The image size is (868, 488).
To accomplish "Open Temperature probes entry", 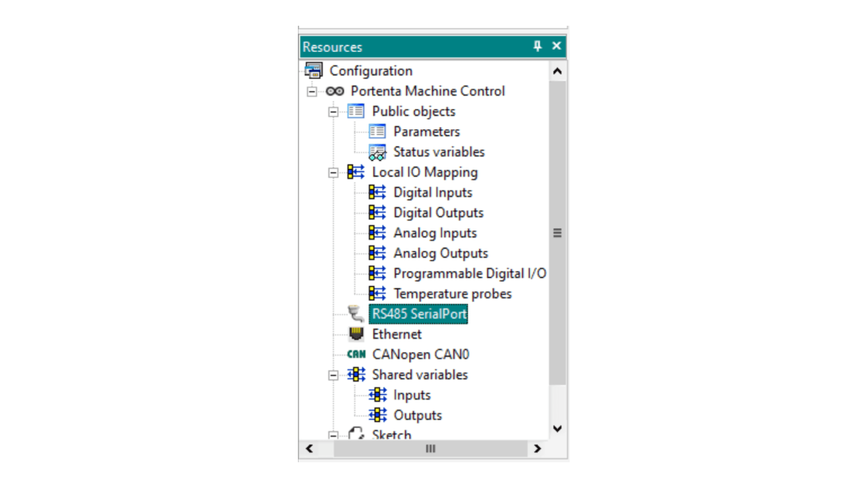I will click(x=452, y=294).
